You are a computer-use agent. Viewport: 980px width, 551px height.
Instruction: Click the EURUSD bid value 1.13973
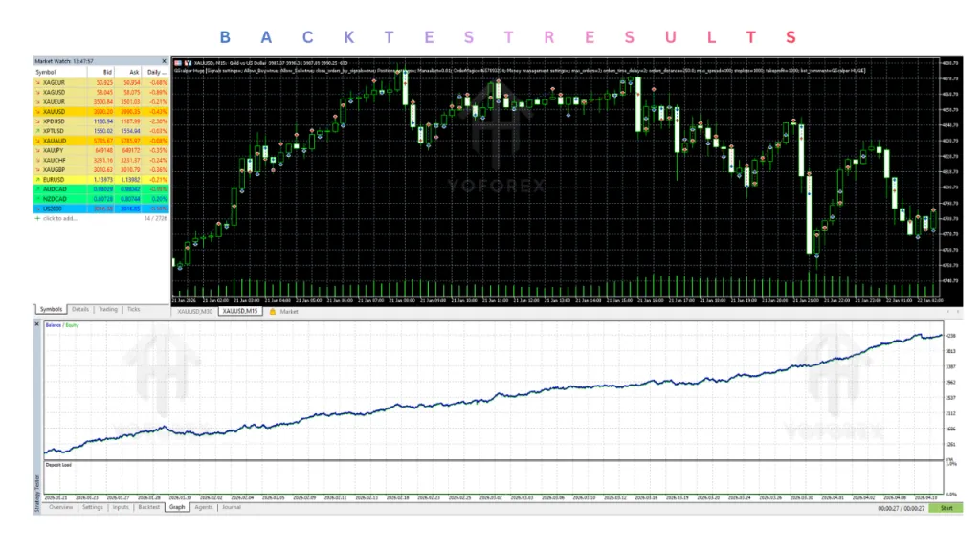pos(103,179)
